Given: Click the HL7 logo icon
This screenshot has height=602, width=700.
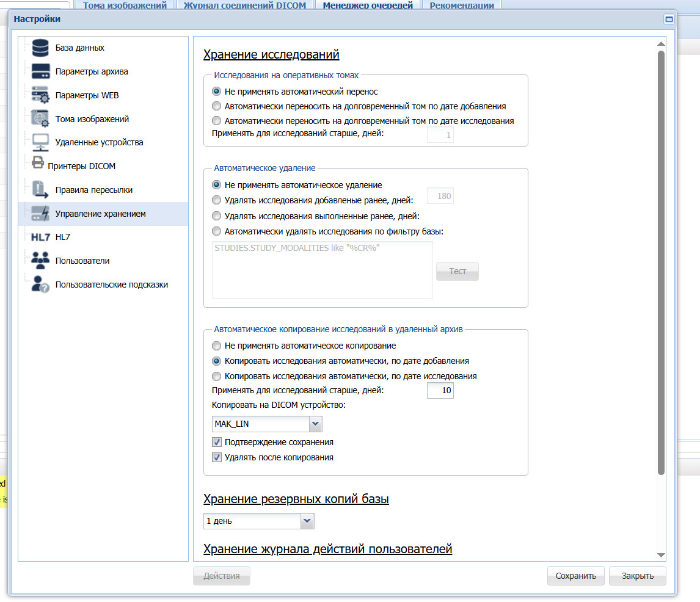Looking at the screenshot, I should pos(40,237).
